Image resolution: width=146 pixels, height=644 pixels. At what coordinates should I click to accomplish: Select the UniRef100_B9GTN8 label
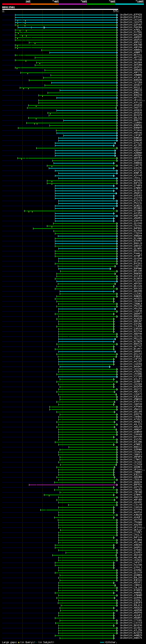tap(131, 45)
